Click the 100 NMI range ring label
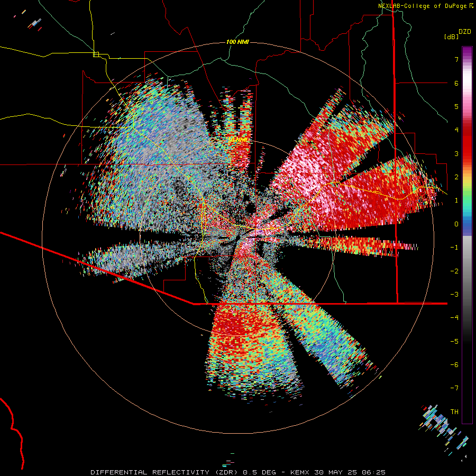 click(237, 42)
